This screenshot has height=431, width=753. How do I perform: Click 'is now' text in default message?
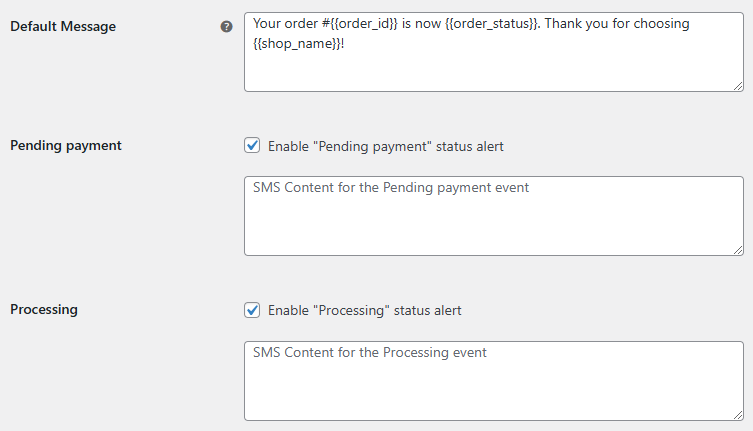(x=421, y=24)
